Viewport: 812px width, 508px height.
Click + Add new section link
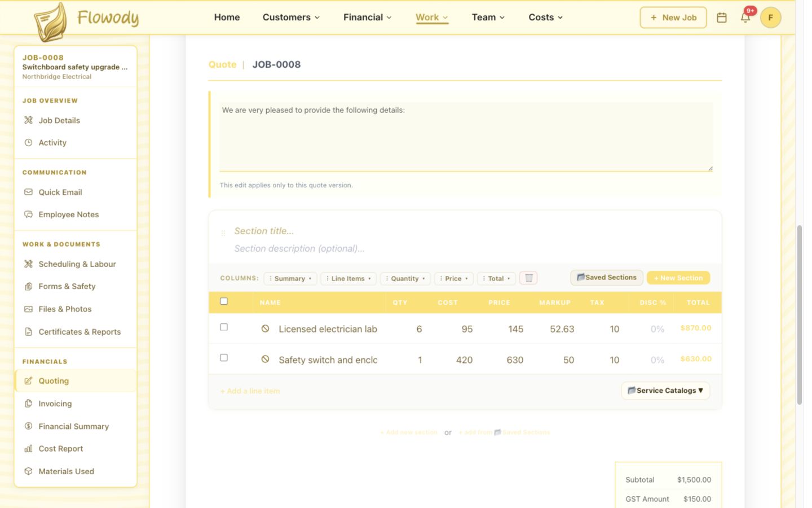click(x=409, y=432)
